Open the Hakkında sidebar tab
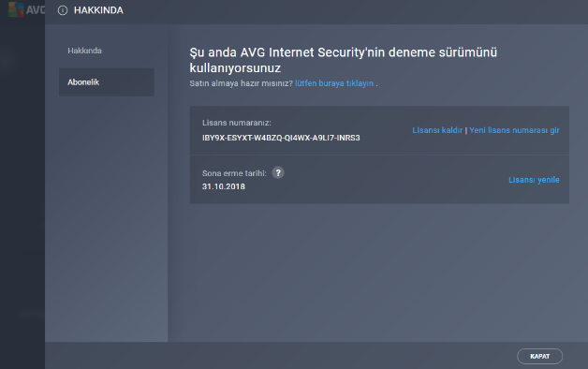Viewport: 588px width, 369px height. coord(84,51)
